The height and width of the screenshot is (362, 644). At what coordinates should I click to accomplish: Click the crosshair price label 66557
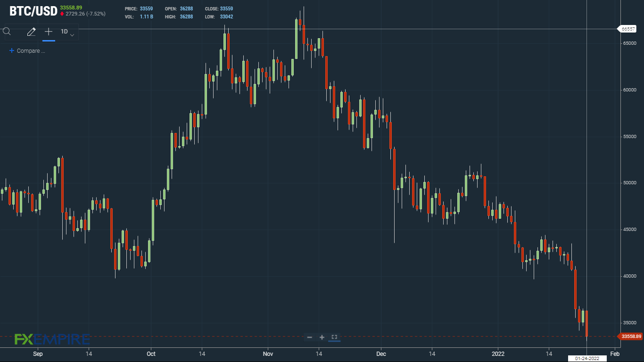tap(628, 29)
